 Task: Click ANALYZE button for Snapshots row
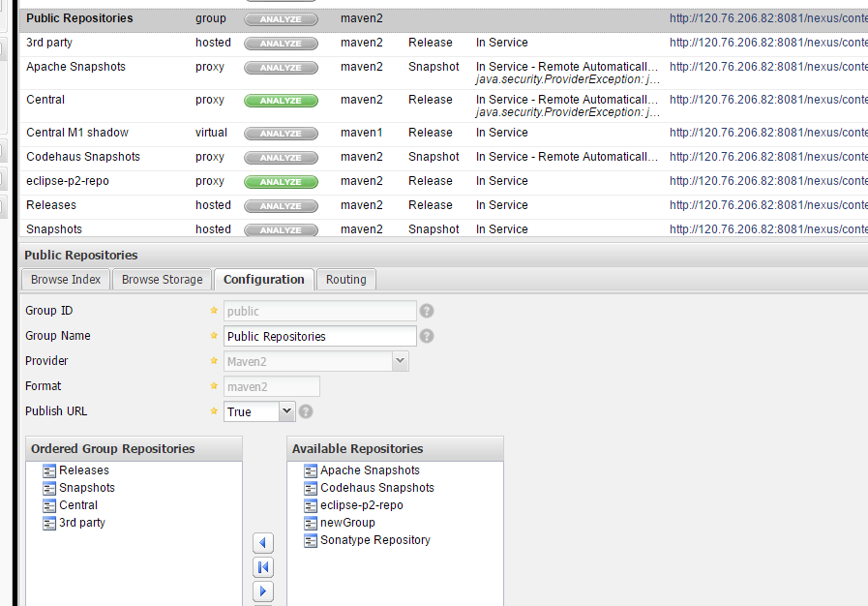282,229
